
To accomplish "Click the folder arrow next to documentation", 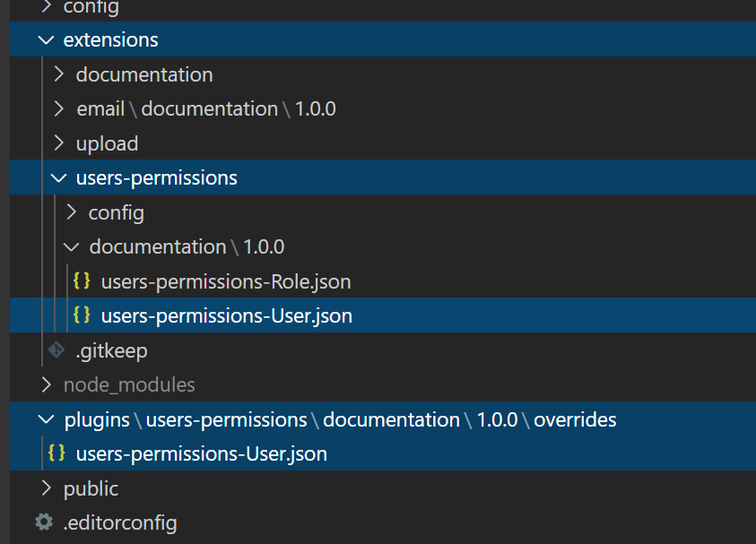I will point(57,74).
